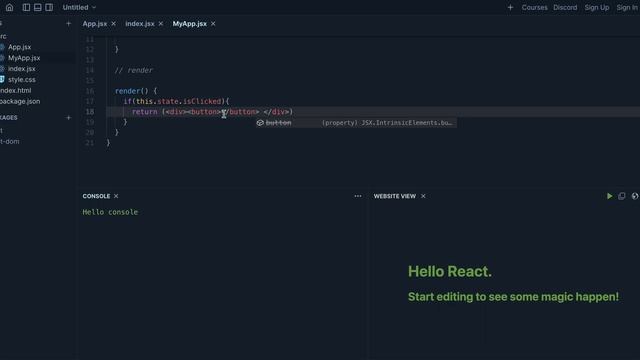The image size is (640, 360).
Task: Close the CONSOLE panel
Action: pos(116,196)
